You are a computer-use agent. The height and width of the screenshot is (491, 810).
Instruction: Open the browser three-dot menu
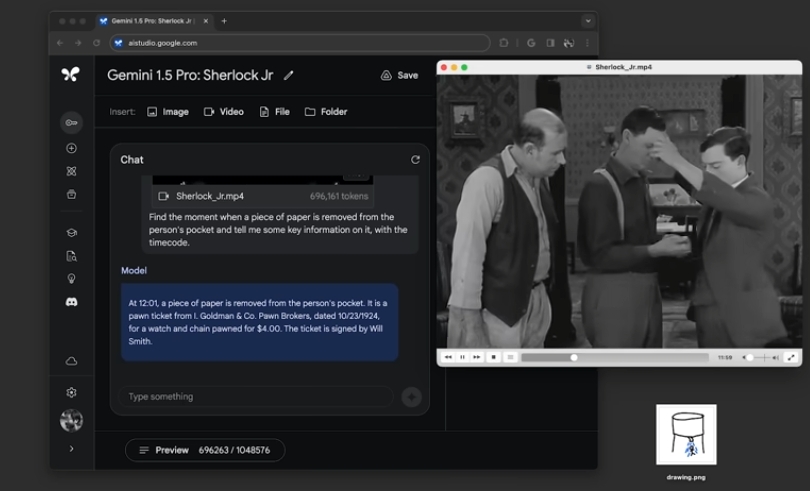[x=587, y=43]
